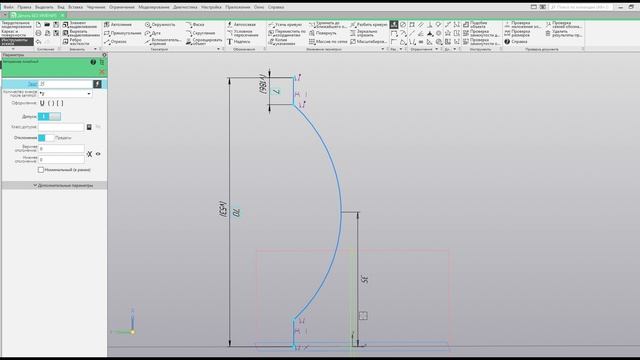Select the Надпись text tool
Viewport: 640px width, 360px height.
click(238, 42)
